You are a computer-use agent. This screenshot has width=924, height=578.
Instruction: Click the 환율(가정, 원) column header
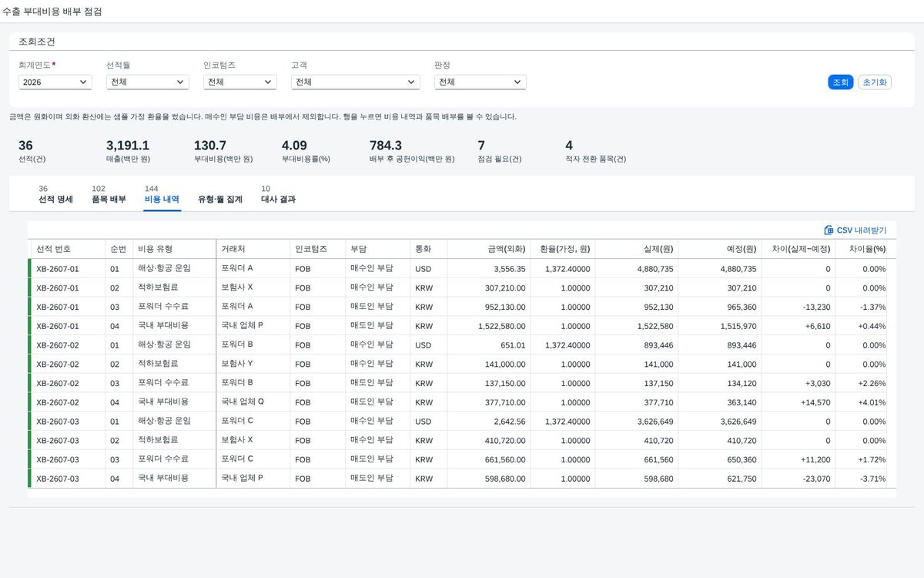coord(564,249)
